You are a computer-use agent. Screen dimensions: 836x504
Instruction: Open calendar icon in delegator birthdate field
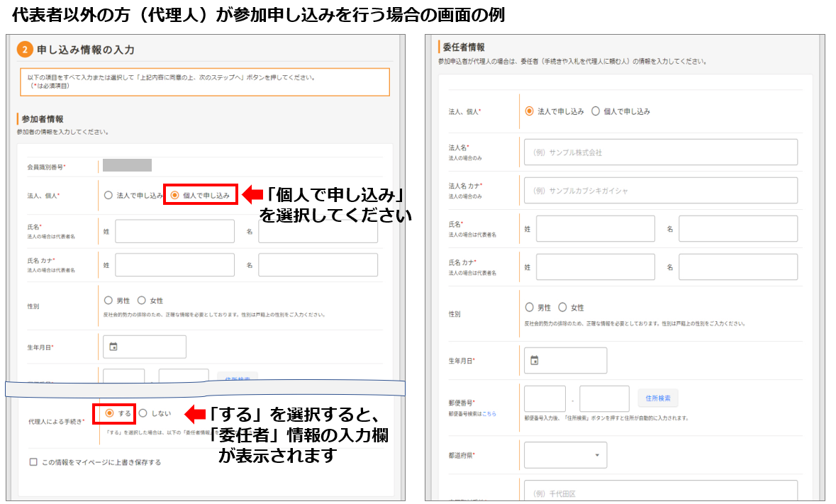coord(535,360)
